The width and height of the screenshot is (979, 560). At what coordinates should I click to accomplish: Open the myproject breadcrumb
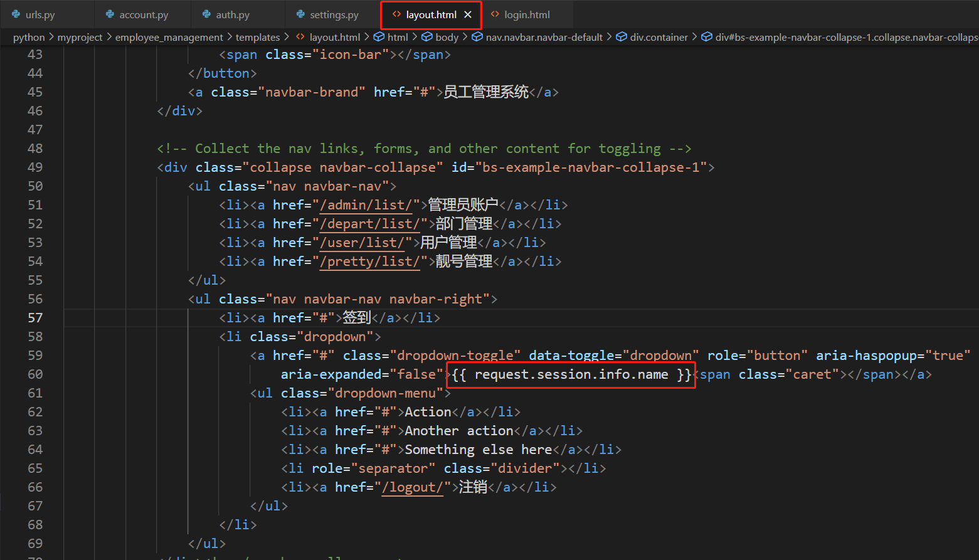pos(80,37)
